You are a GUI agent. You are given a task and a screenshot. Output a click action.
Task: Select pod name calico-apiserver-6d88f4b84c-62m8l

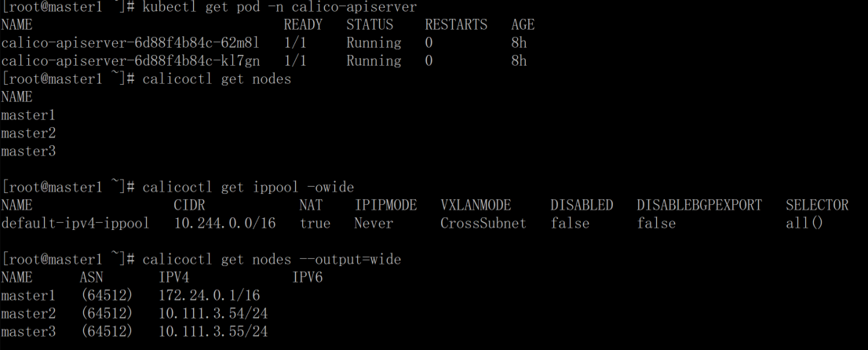coord(130,42)
